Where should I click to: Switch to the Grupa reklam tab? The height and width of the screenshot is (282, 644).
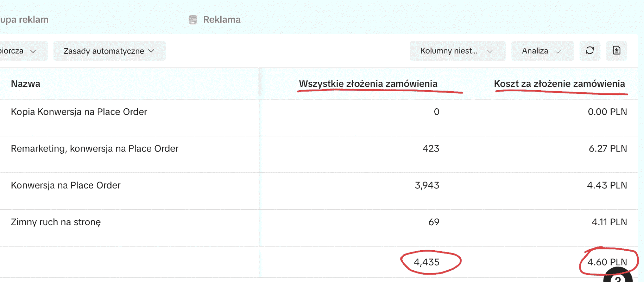(25, 20)
